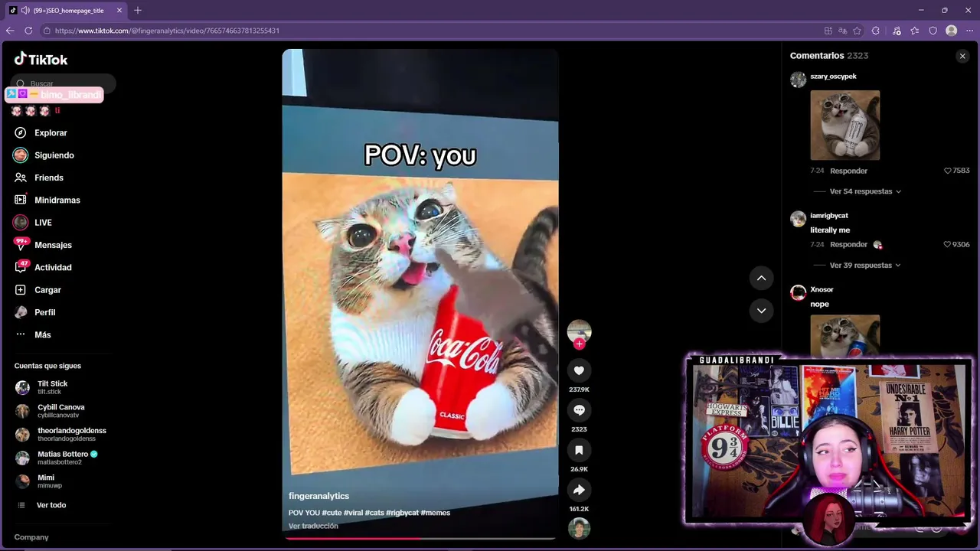Close the Comentarios panel
Viewport: 980px width, 551px height.
tap(962, 56)
